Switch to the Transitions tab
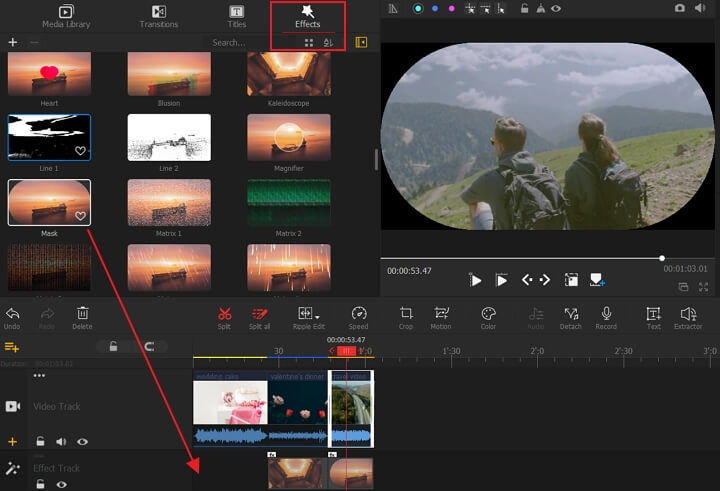 coord(158,15)
